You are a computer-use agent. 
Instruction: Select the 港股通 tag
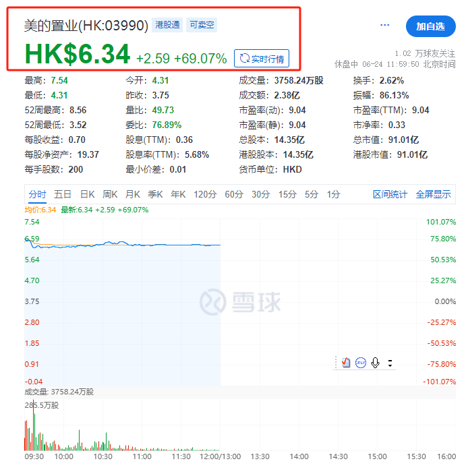167,24
